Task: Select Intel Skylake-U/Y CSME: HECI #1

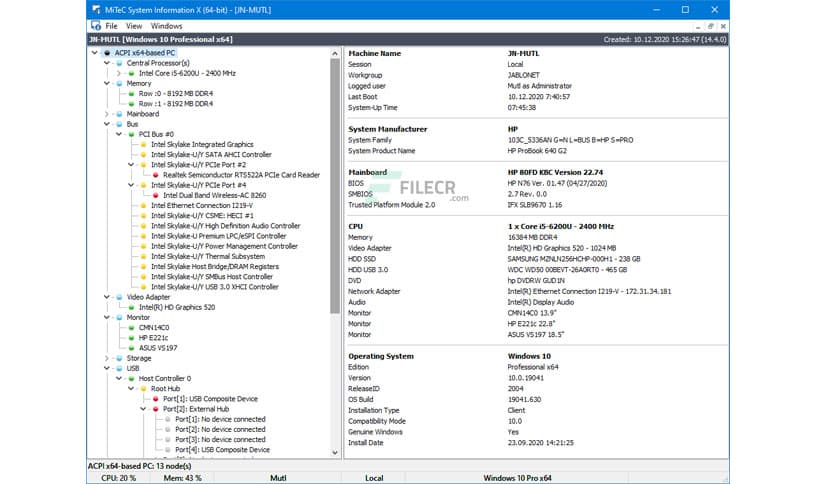Action: pos(202,215)
